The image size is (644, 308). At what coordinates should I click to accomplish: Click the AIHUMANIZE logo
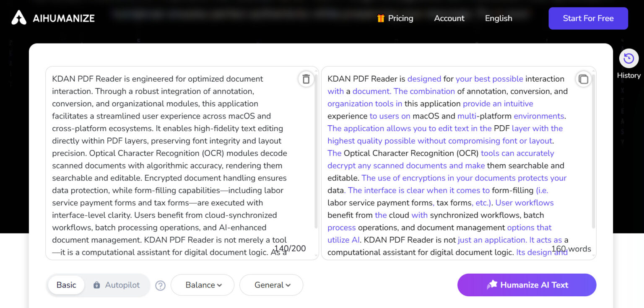[52, 18]
